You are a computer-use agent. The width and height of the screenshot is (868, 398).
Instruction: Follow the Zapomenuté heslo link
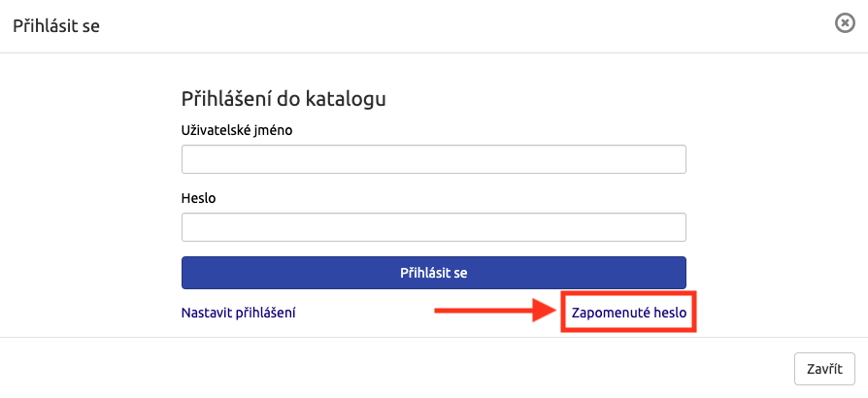tap(628, 313)
